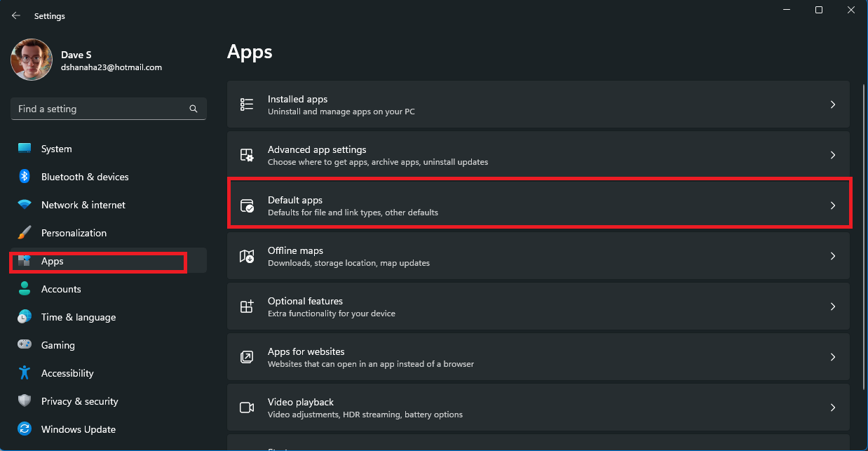Select the Video playback camera icon
868x451 pixels.
tap(247, 407)
